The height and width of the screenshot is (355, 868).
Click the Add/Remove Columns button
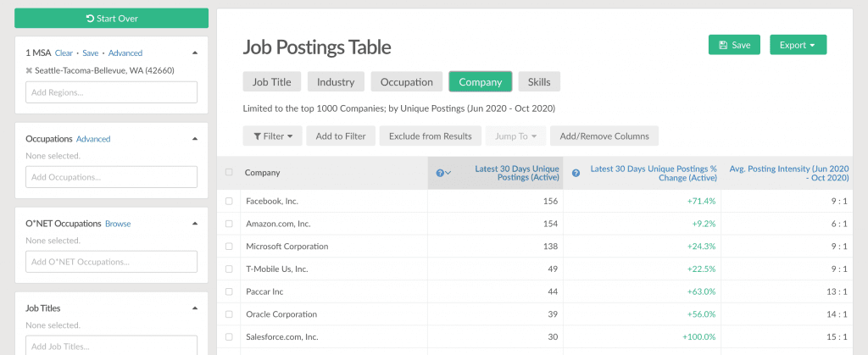pyautogui.click(x=604, y=136)
